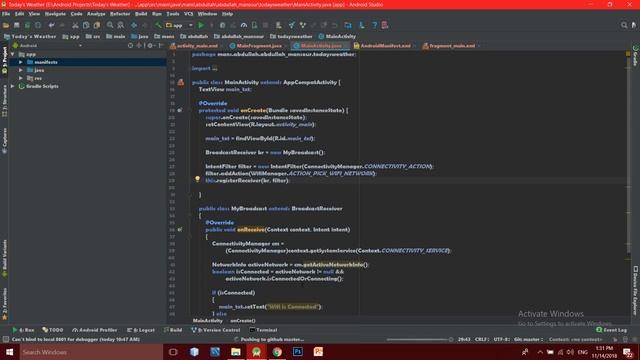Open the Git: master branch dropdown
640x360 pixels.
pyautogui.click(x=529, y=339)
